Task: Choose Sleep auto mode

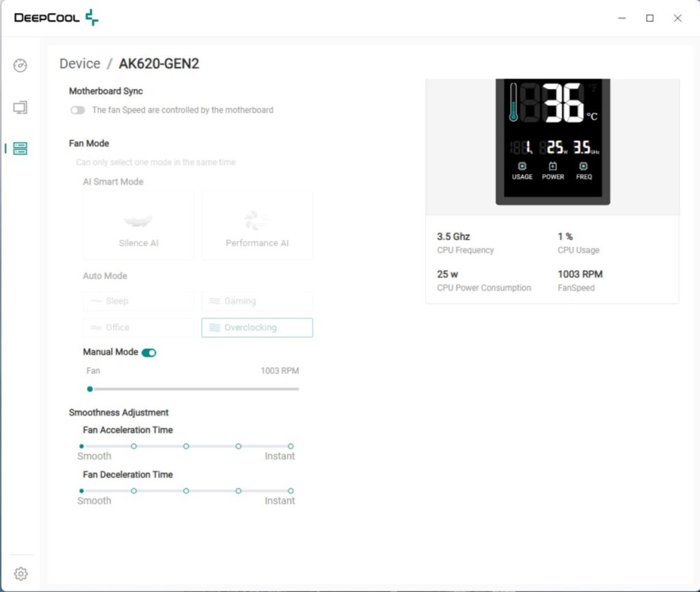Action: (139, 301)
